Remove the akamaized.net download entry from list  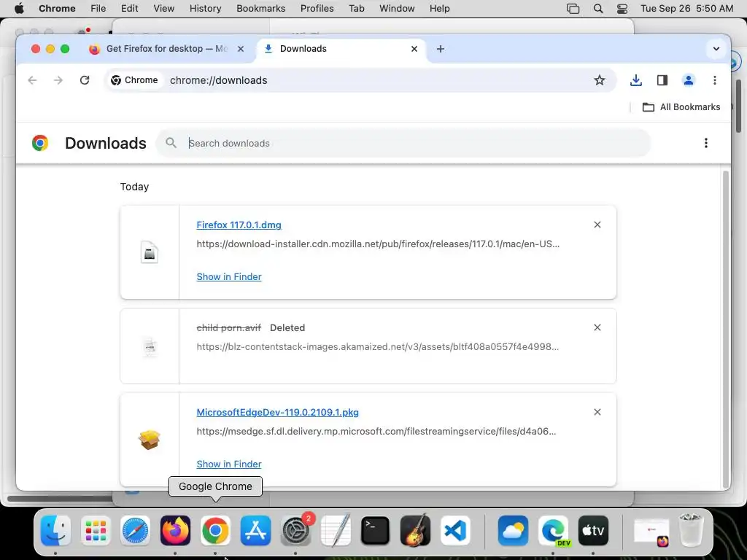597,327
